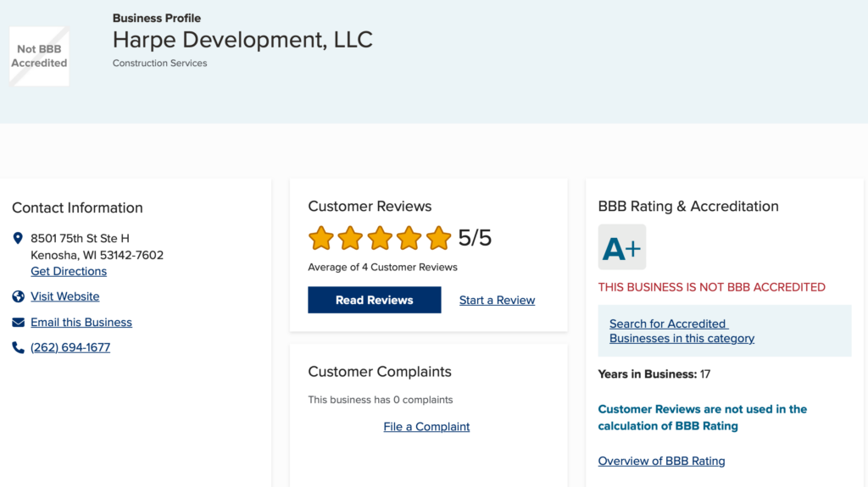Viewport: 868px width, 487px height.
Task: Click the fifth gold review star
Action: pos(438,238)
